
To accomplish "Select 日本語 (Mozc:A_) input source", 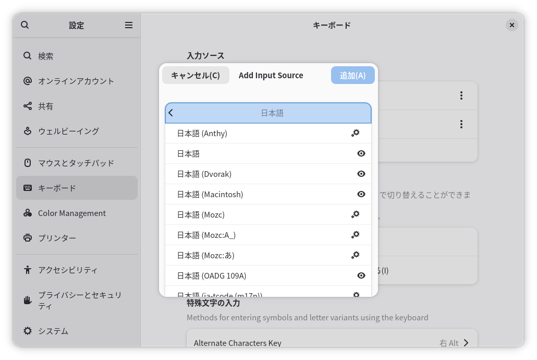I will pyautogui.click(x=268, y=235).
